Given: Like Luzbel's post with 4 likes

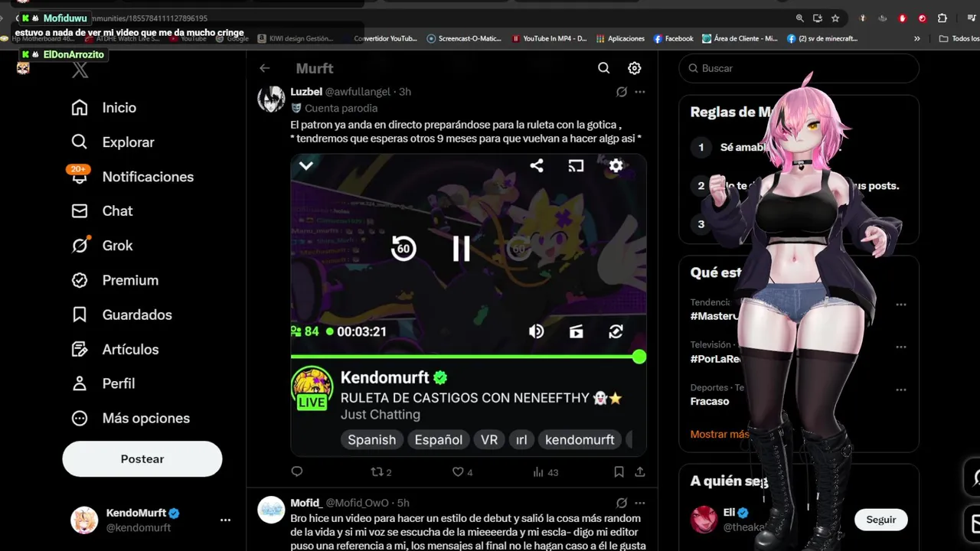Looking at the screenshot, I should tap(462, 472).
